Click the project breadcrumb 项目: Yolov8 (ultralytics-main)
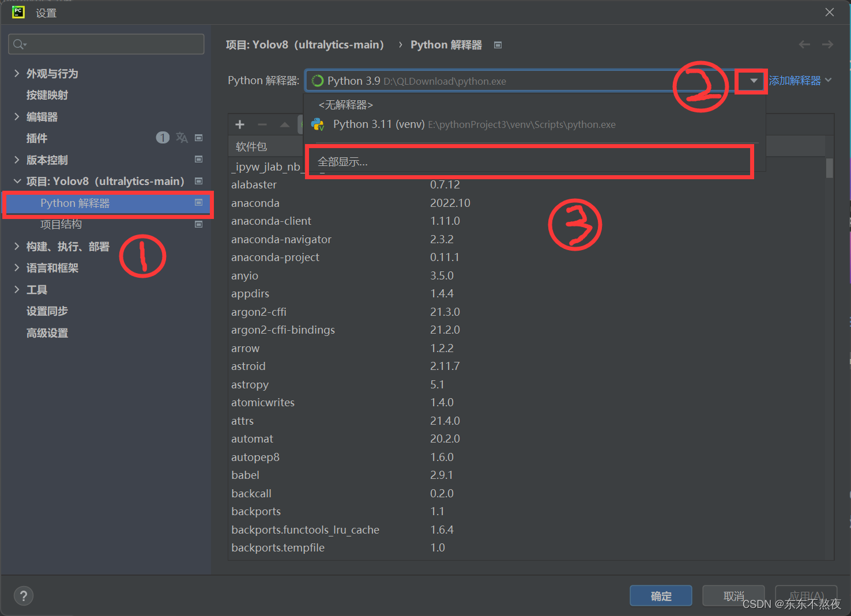The image size is (851, 616). [x=305, y=45]
